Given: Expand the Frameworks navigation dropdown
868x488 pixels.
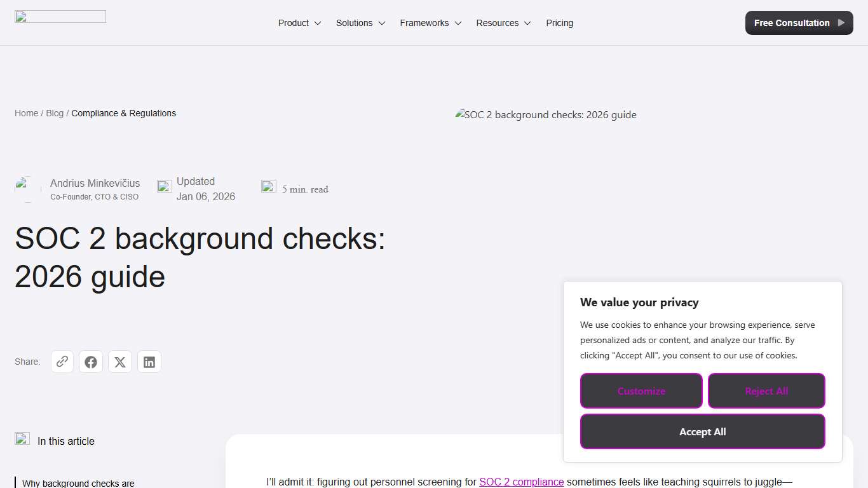Looking at the screenshot, I should coord(424,23).
